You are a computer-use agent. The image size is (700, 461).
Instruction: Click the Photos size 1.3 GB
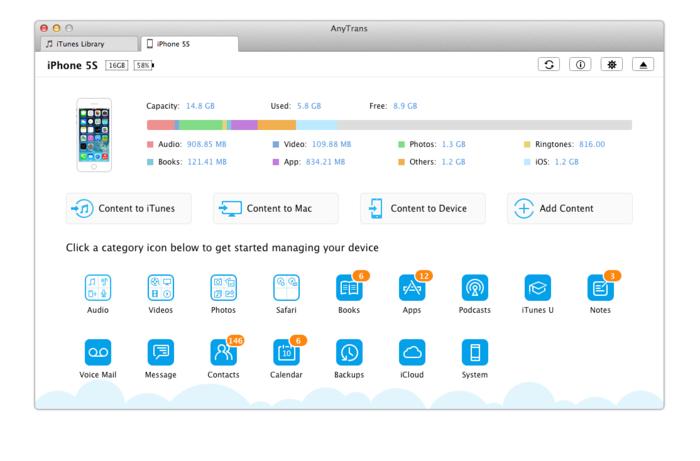coord(454,144)
